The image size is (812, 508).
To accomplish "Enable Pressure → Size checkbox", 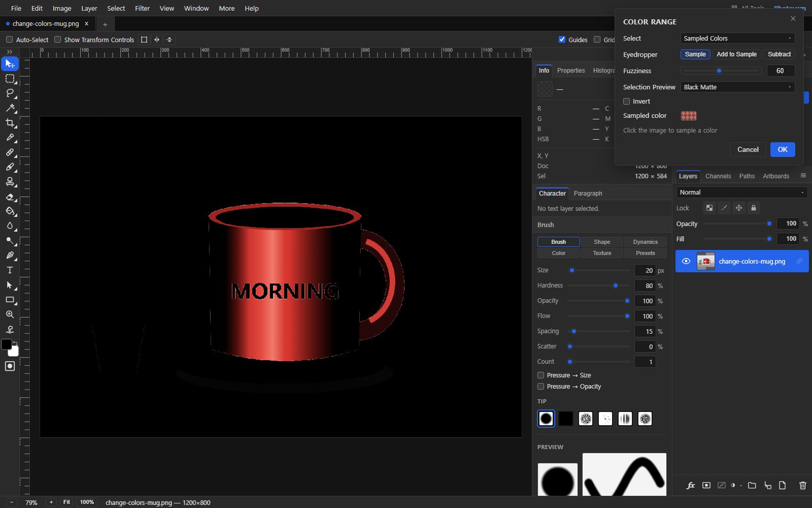I will coord(540,375).
